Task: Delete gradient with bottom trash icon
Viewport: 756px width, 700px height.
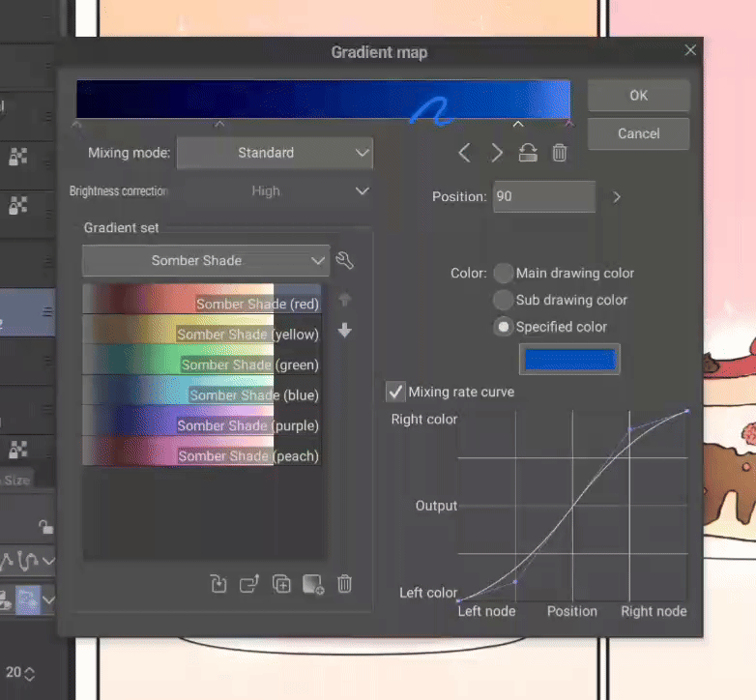Action: (x=344, y=584)
